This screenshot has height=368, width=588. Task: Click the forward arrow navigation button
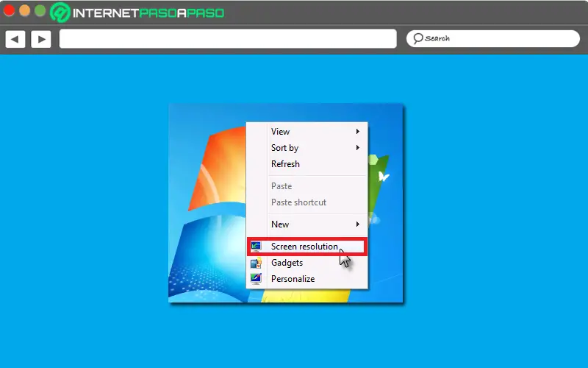[41, 39]
